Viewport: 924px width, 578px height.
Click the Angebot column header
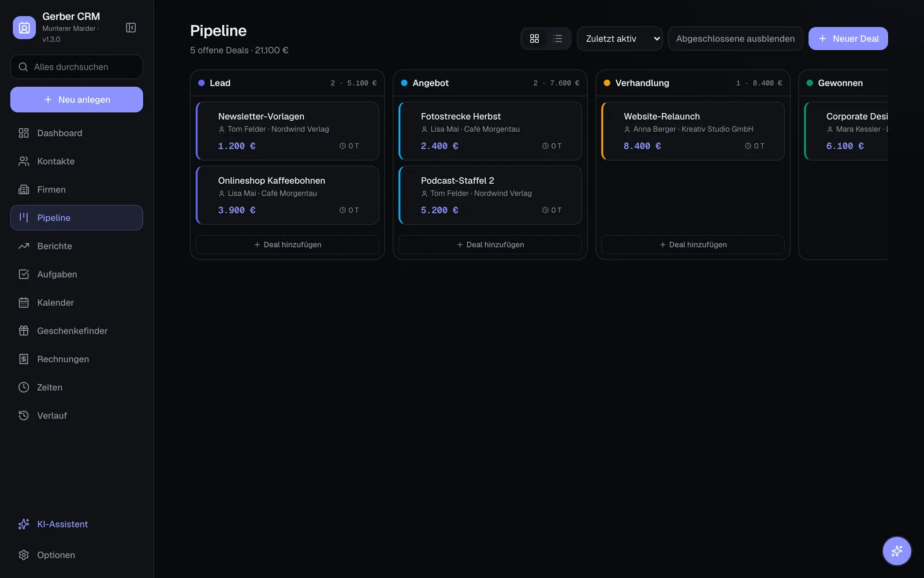click(490, 83)
